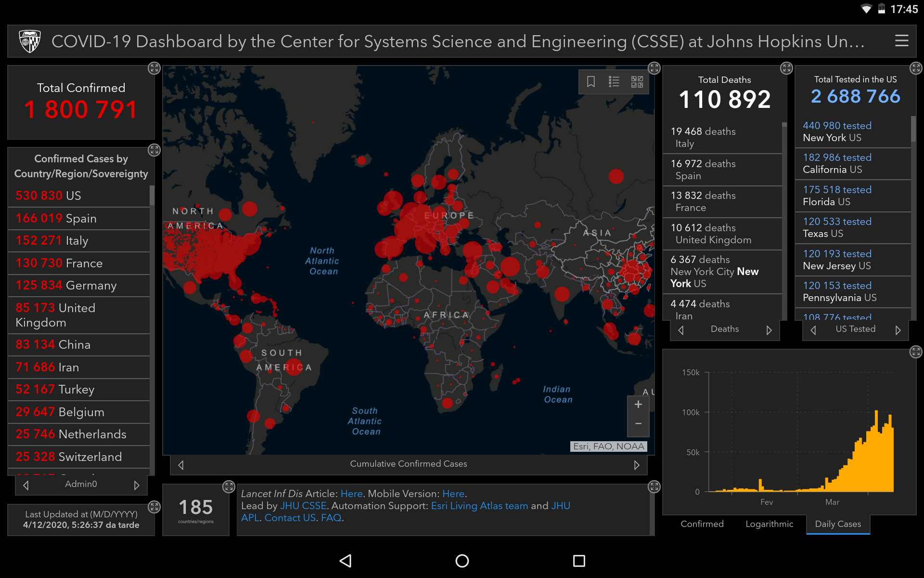Go to previous Admin0 list page
The image size is (924, 578).
click(26, 485)
